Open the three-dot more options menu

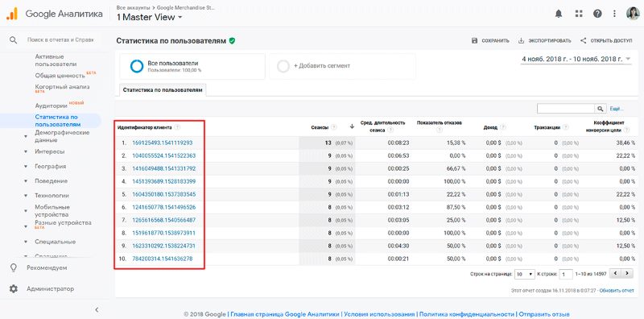coord(614,14)
